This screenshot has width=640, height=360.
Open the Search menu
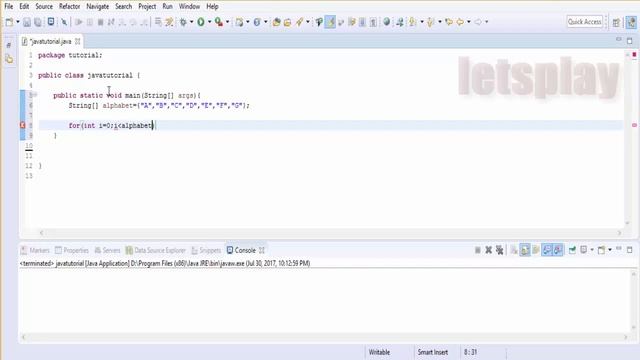pyautogui.click(x=123, y=7)
